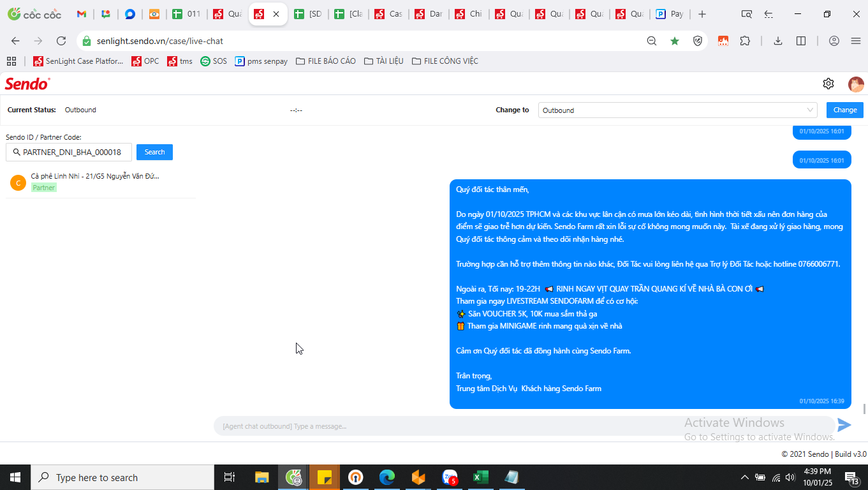
Task: Open the pms senpay bookmark
Action: click(261, 61)
